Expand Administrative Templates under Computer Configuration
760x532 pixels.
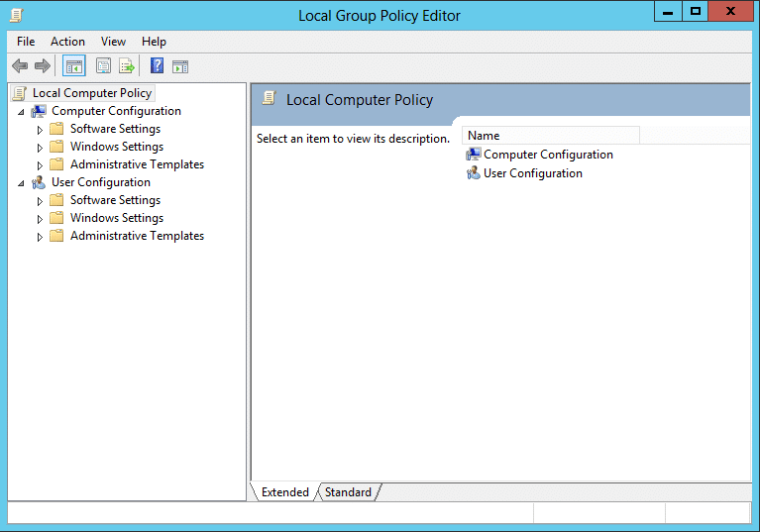pyautogui.click(x=40, y=165)
